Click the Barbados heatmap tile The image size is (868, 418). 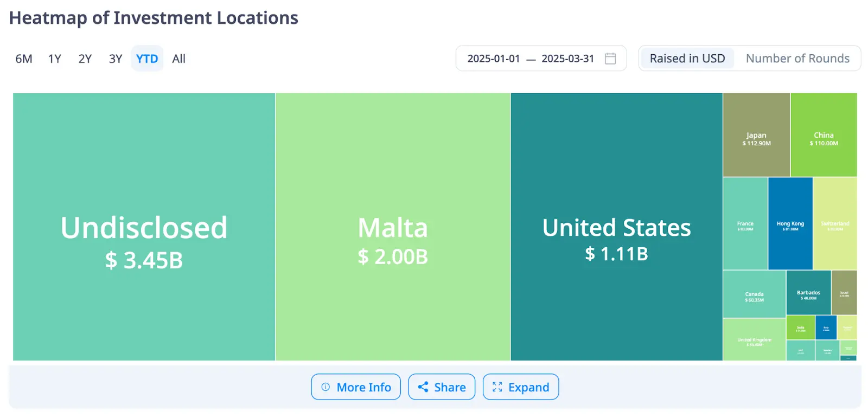coord(808,293)
